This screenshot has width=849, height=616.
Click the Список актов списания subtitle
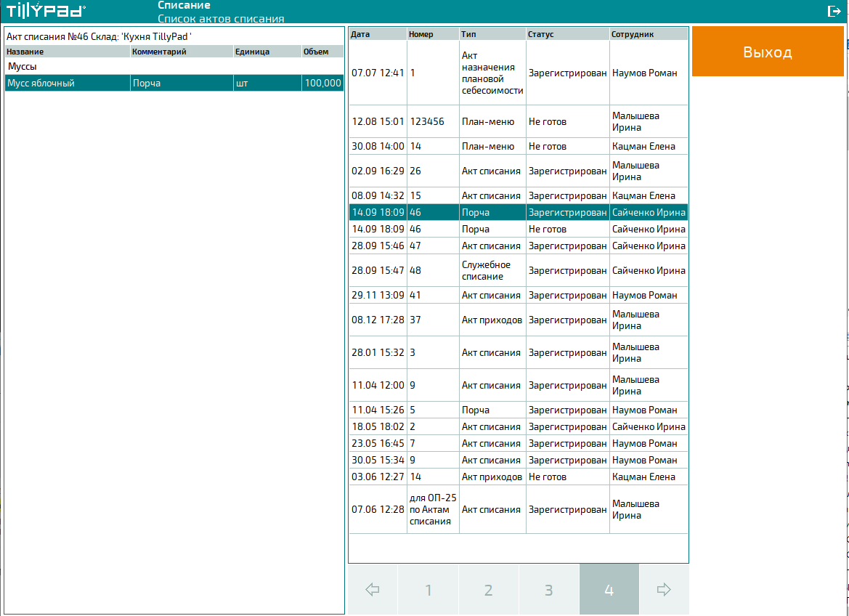221,18
